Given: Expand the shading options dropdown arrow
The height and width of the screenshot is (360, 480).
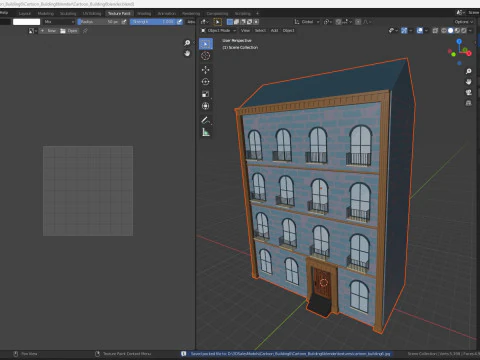Looking at the screenshot, I should tap(470, 31).
